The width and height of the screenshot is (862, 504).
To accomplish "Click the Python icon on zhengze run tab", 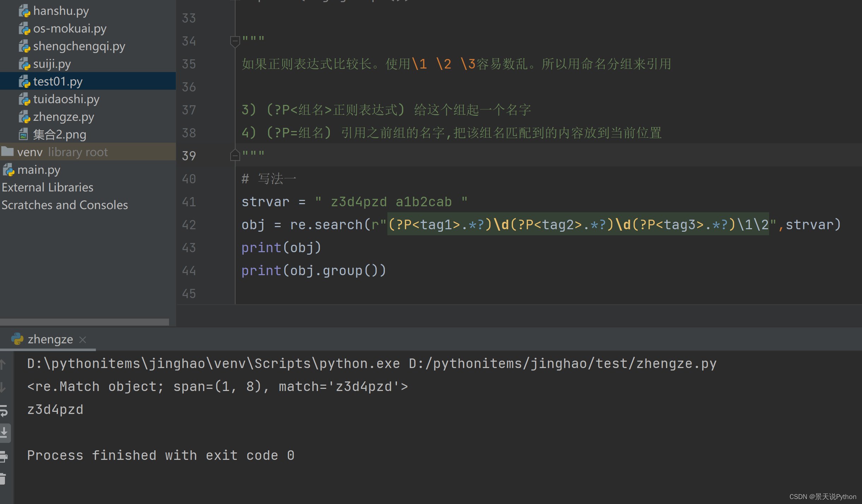I will click(x=17, y=339).
